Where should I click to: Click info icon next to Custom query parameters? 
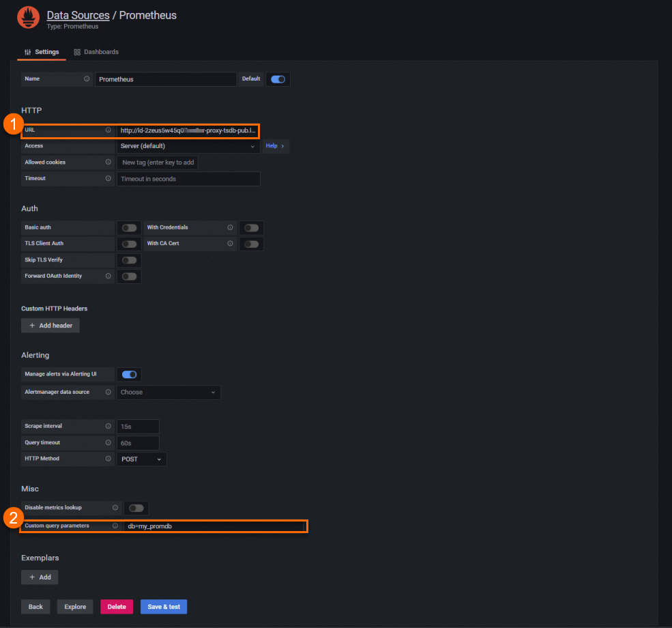[x=115, y=526]
